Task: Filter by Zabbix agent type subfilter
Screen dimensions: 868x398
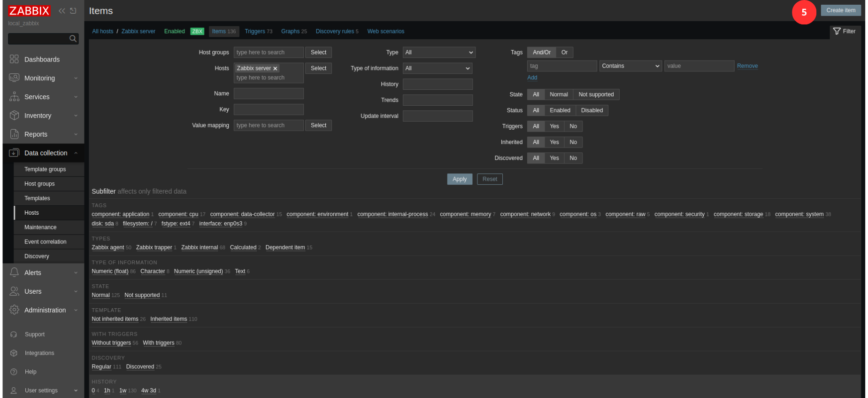Action: pyautogui.click(x=108, y=248)
